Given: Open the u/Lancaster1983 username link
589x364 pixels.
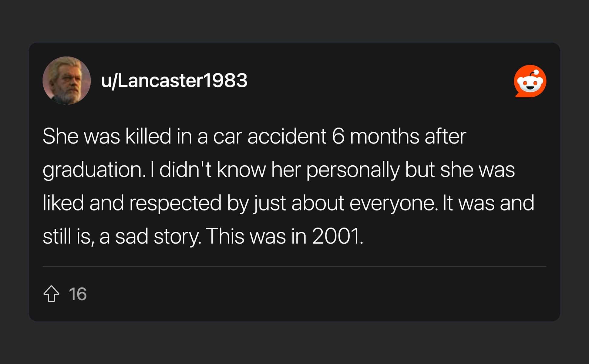Looking at the screenshot, I should click(x=174, y=81).
